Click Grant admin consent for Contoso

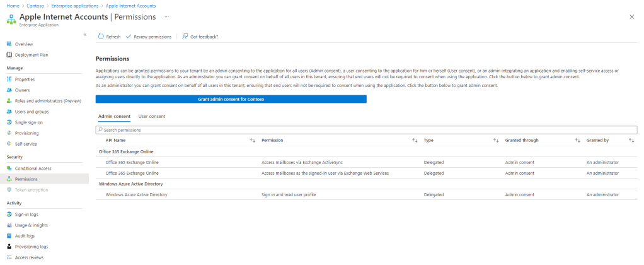(231, 99)
